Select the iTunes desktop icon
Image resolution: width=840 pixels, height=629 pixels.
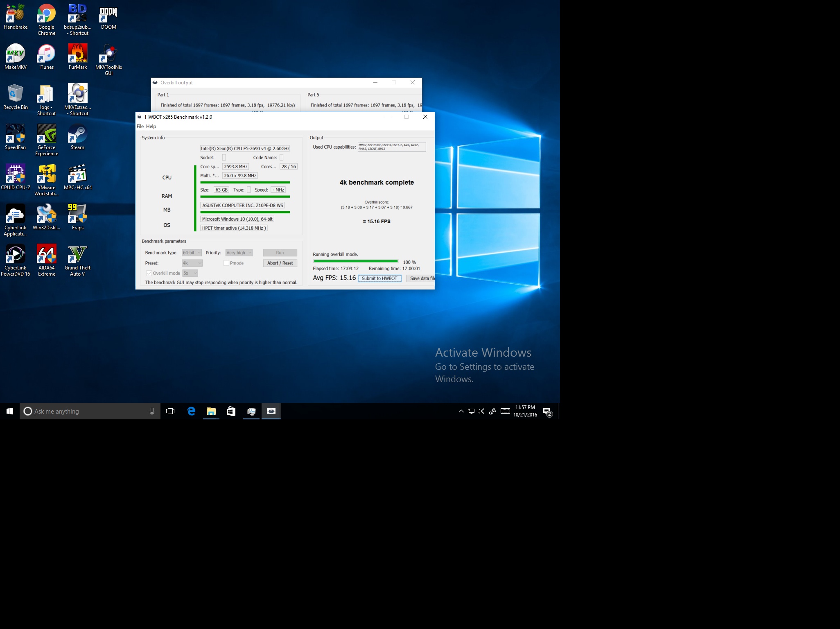point(46,57)
